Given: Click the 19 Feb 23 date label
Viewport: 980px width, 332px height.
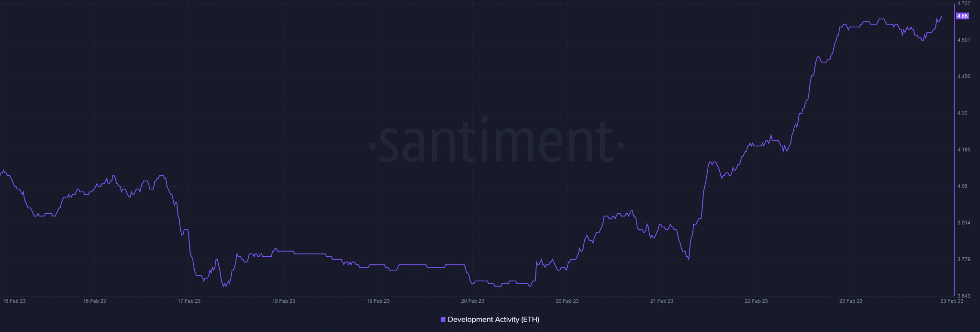Looking at the screenshot, I should pyautogui.click(x=378, y=301).
